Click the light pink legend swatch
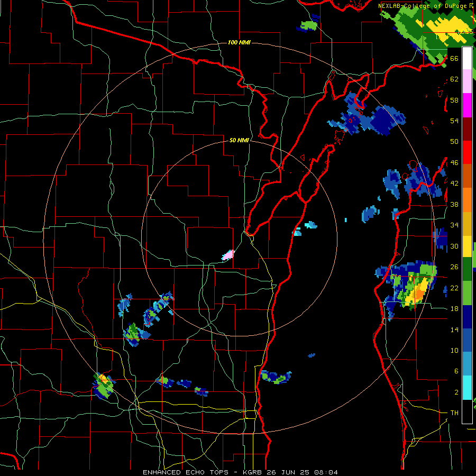Image resolution: width=476 pixels, height=476 pixels. coord(467,81)
